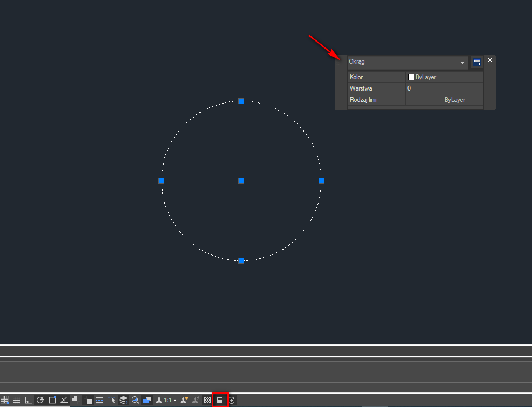The height and width of the screenshot is (407, 532).
Task: Click the polar tracking icon
Action: [x=40, y=400]
